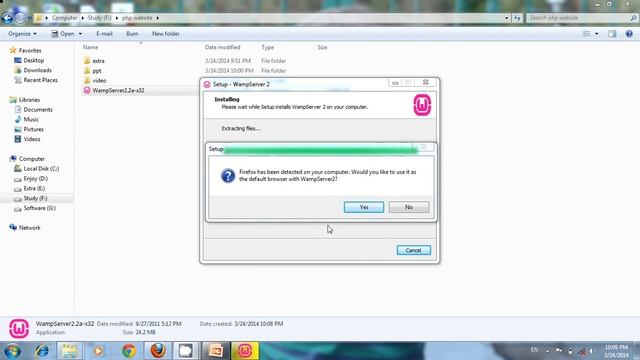This screenshot has height=360, width=640.
Task: Click php website in the address breadcrumb
Action: [137, 18]
